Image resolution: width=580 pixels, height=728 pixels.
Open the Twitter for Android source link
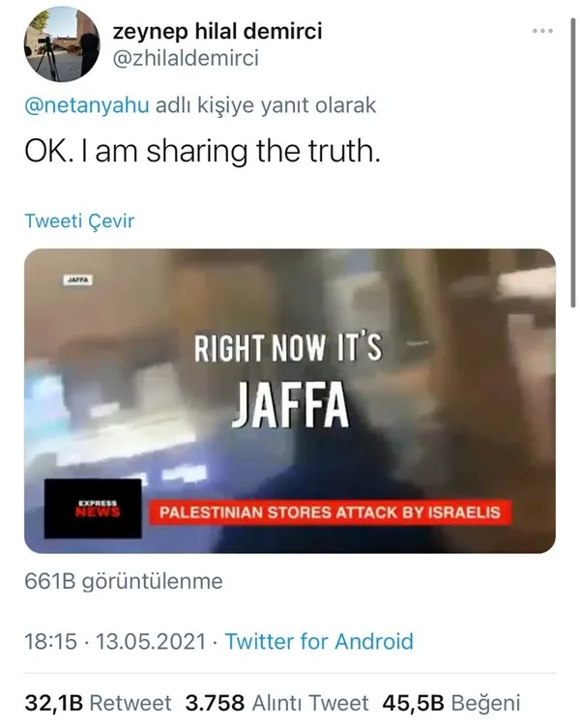point(319,642)
